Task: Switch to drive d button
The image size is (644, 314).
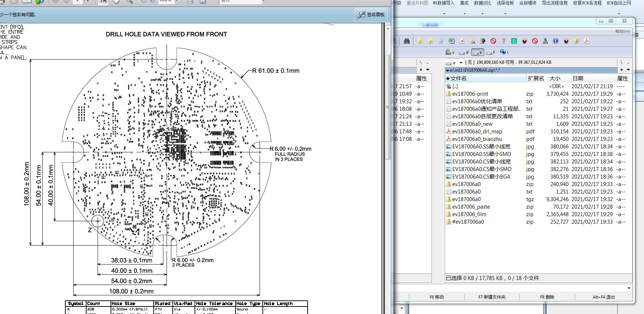Action: click(464, 52)
